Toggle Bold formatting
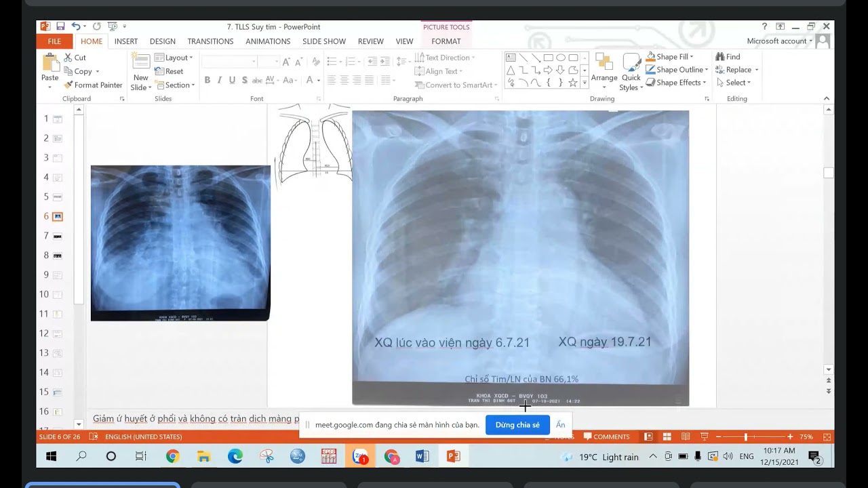This screenshot has height=488, width=868. 207,80
